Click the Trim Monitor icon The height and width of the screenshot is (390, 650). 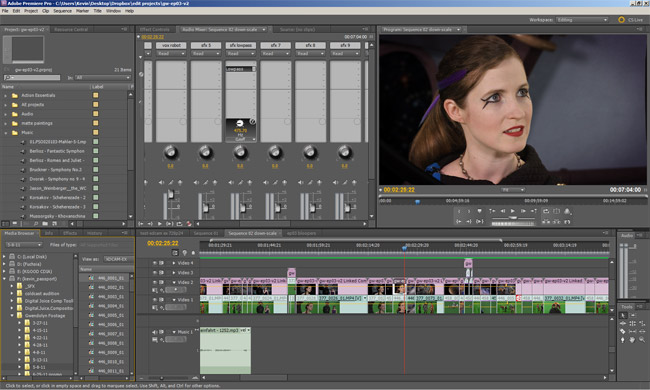click(x=567, y=221)
